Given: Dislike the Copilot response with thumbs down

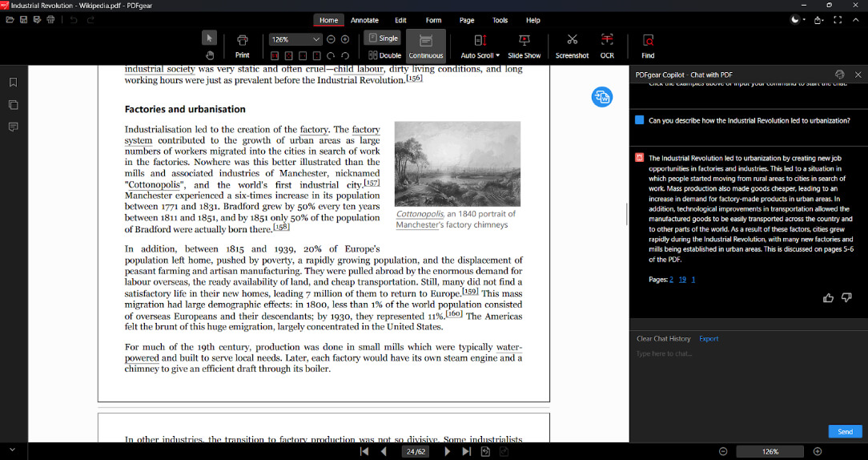Looking at the screenshot, I should 846,297.
